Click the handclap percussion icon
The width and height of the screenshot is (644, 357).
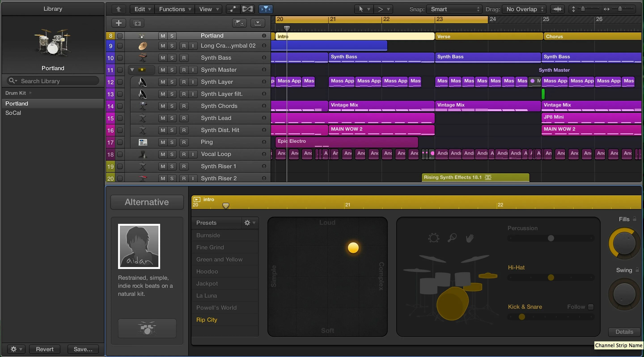pos(470,238)
